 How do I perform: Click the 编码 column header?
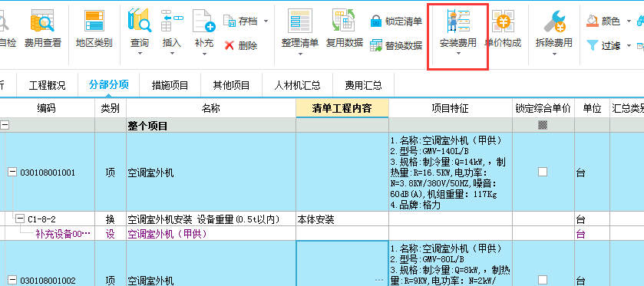48,108
